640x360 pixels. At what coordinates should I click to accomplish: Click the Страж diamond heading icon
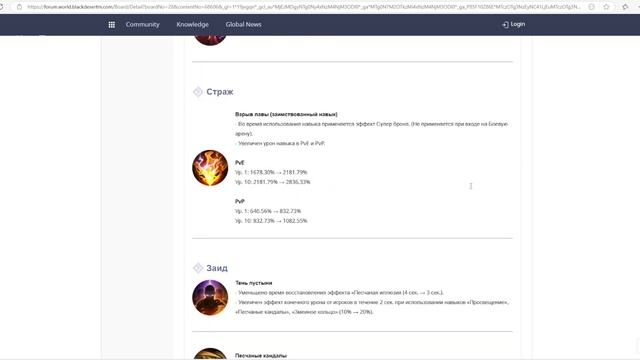198,92
